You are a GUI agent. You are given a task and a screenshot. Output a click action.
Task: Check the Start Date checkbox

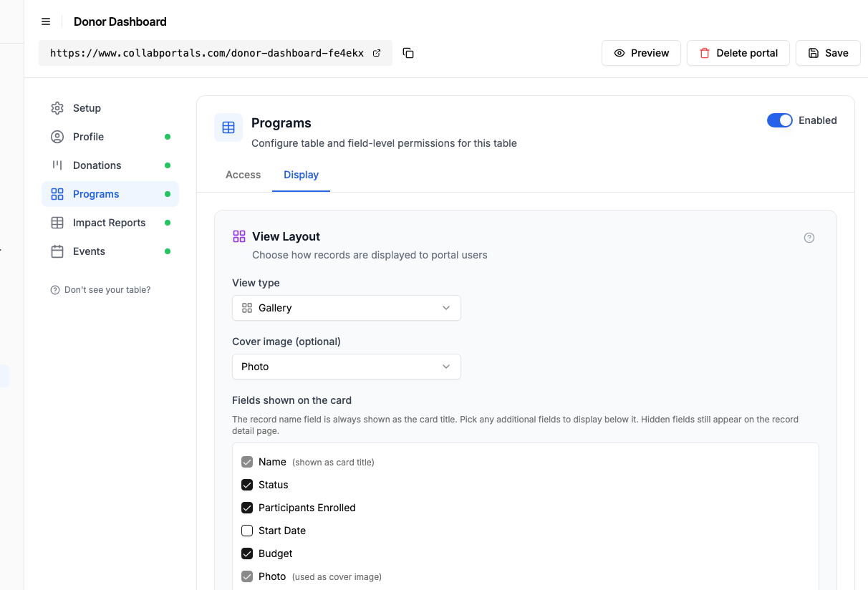click(x=247, y=531)
